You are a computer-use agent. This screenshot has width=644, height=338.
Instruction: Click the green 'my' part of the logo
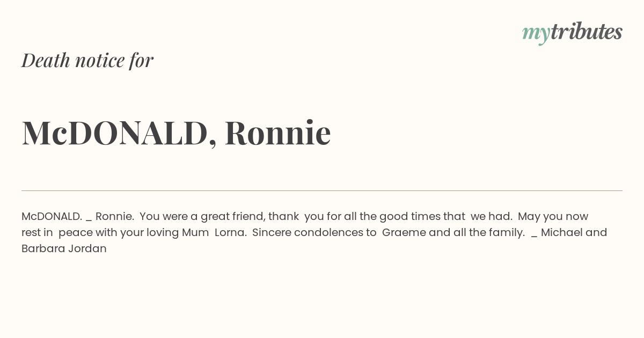536,34
